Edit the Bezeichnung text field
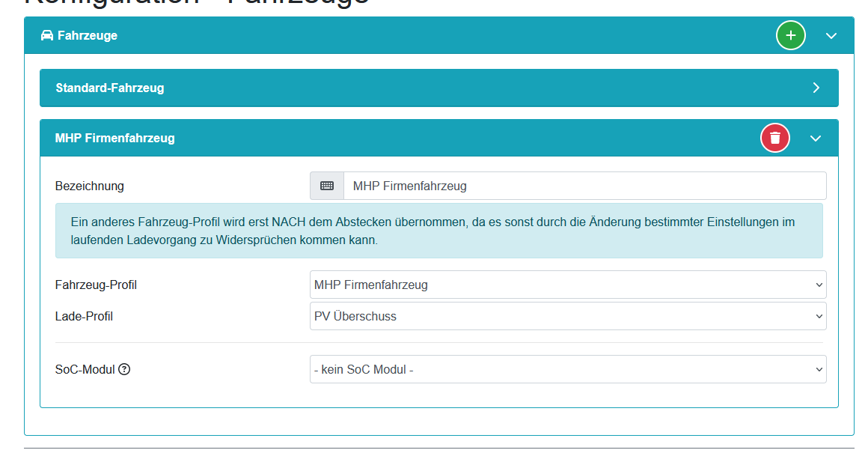 [x=585, y=186]
